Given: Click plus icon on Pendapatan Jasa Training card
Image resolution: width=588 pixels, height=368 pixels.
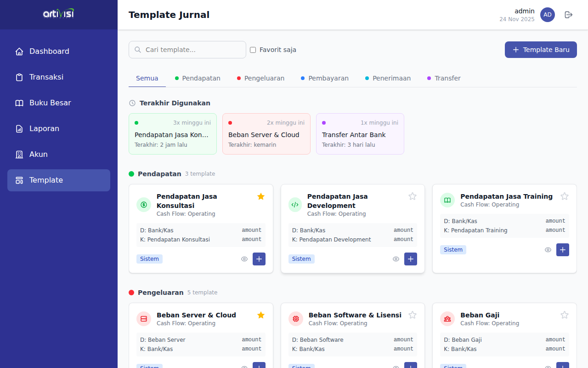Looking at the screenshot, I should [x=562, y=250].
